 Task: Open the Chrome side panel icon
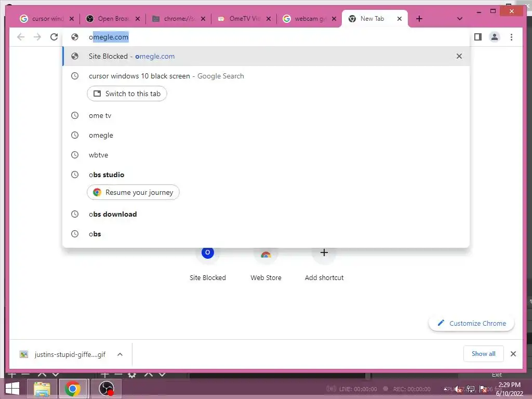(478, 37)
